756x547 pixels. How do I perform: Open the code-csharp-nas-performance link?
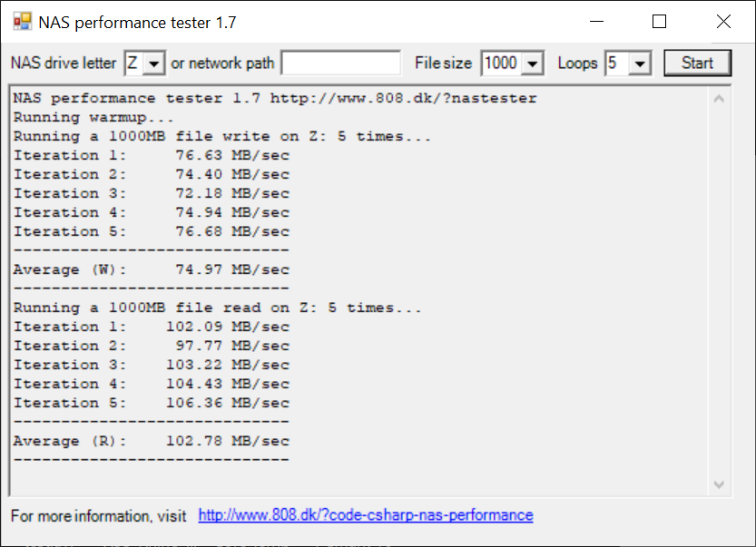pos(366,515)
